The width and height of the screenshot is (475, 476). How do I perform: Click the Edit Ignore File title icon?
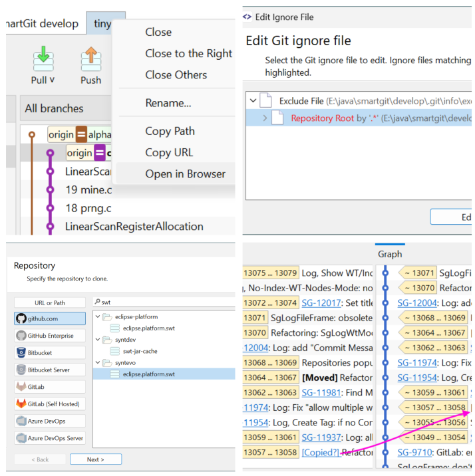[247, 17]
